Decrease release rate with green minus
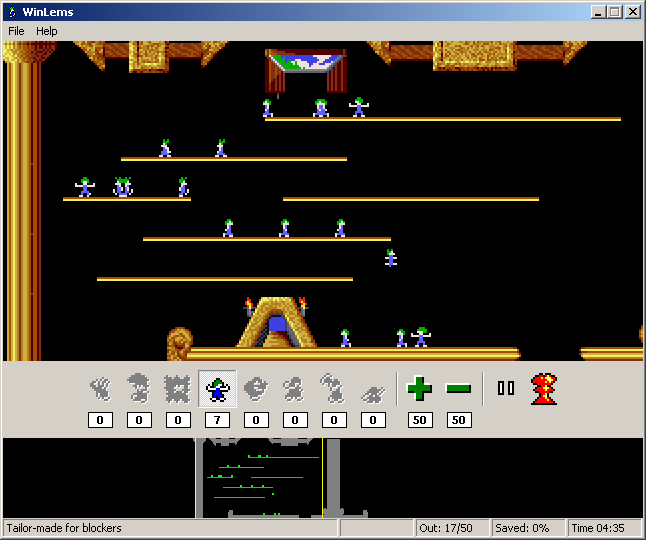 coord(458,388)
